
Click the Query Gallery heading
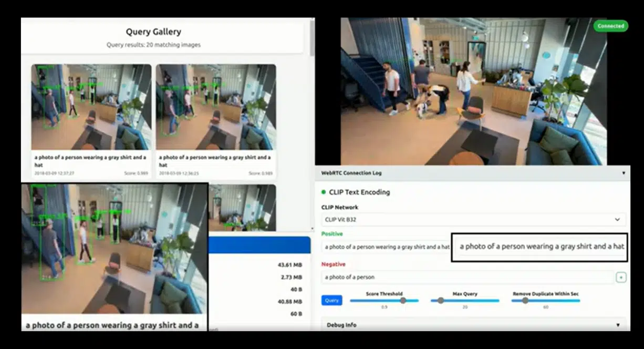click(153, 32)
